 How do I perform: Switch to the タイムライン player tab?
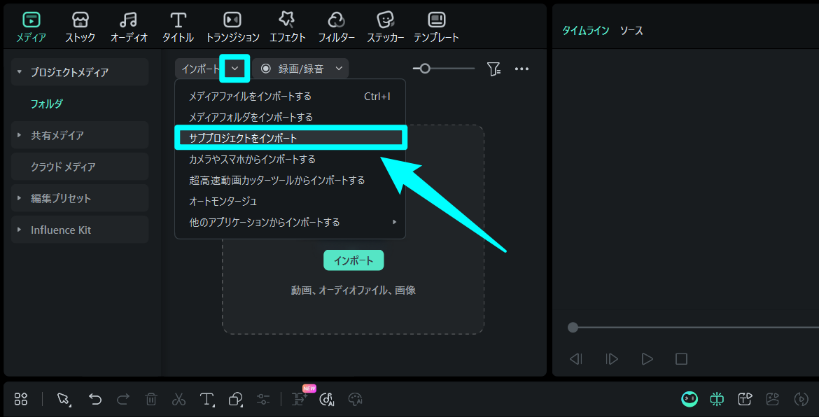point(586,31)
